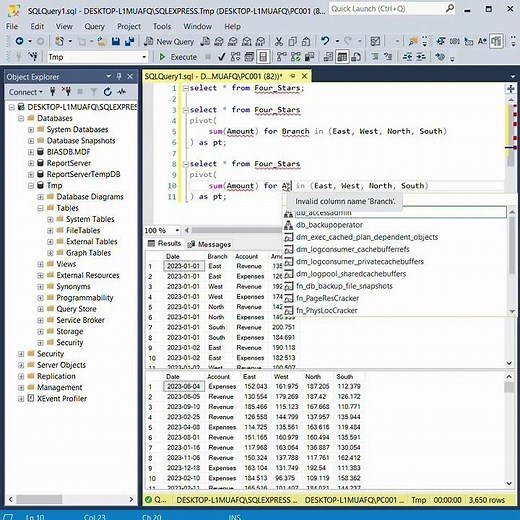
Task: Click the Parse checkmark icon
Action: point(221,57)
